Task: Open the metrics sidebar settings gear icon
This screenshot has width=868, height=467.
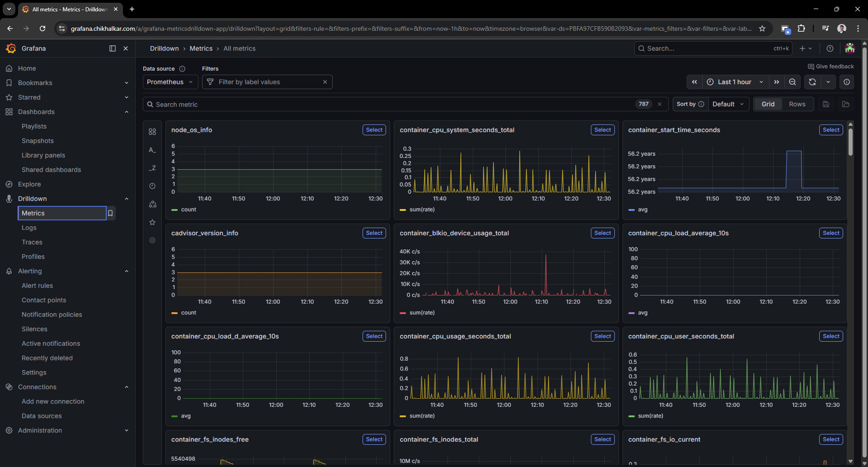Action: point(152,240)
